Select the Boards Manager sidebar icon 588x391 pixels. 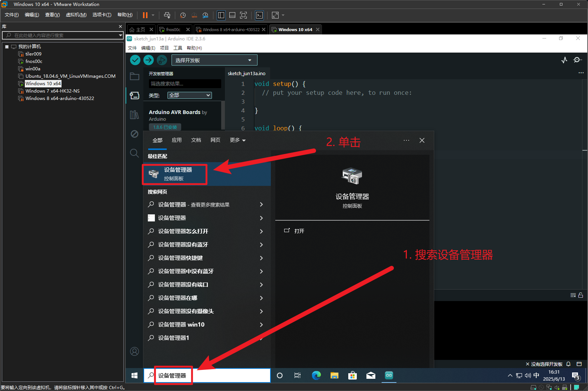pyautogui.click(x=134, y=96)
